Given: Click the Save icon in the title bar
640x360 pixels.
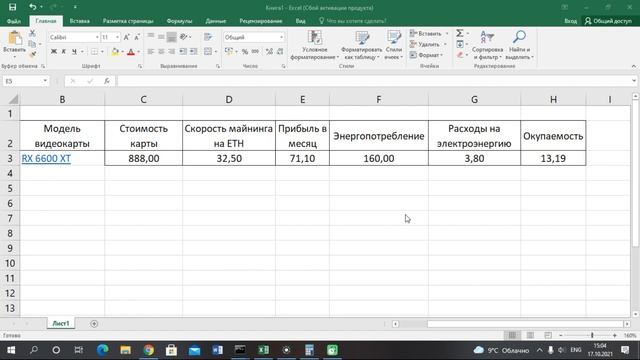Looking at the screenshot, I should point(12,7).
